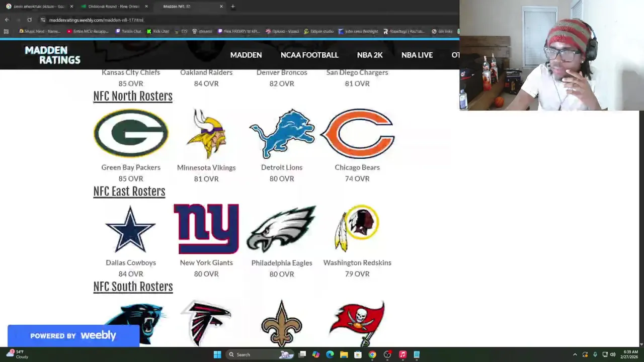This screenshot has height=362, width=644.
Task: Go back with the browser back arrow
Action: (7, 20)
